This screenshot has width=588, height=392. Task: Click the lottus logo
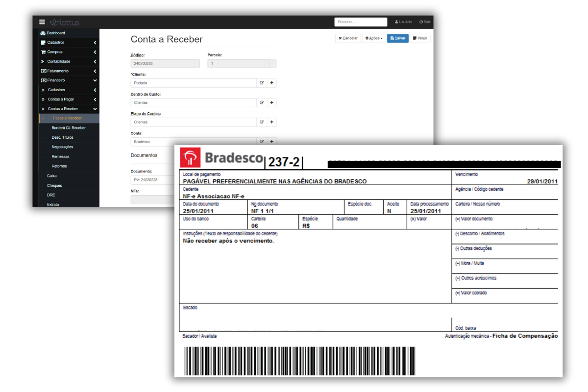tap(65, 22)
